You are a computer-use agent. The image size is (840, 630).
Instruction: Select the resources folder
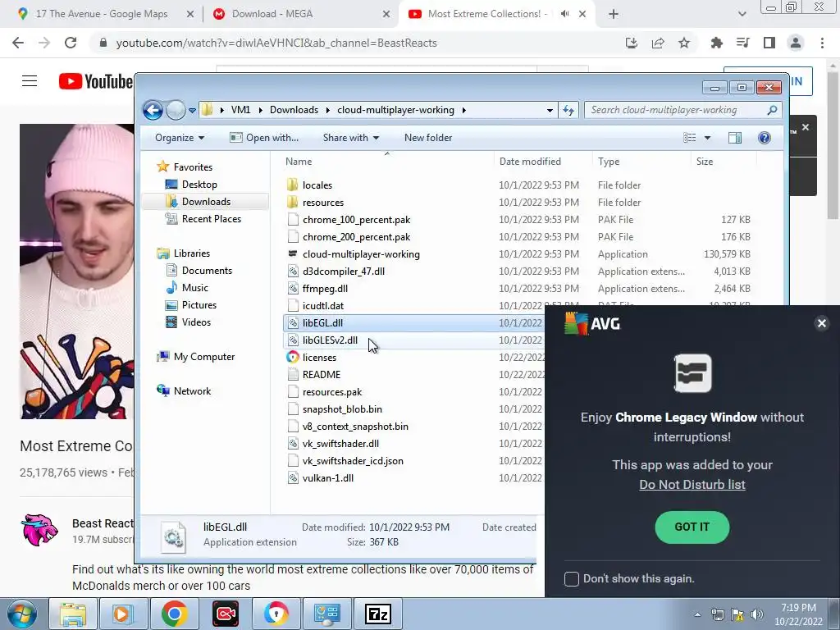tap(323, 203)
